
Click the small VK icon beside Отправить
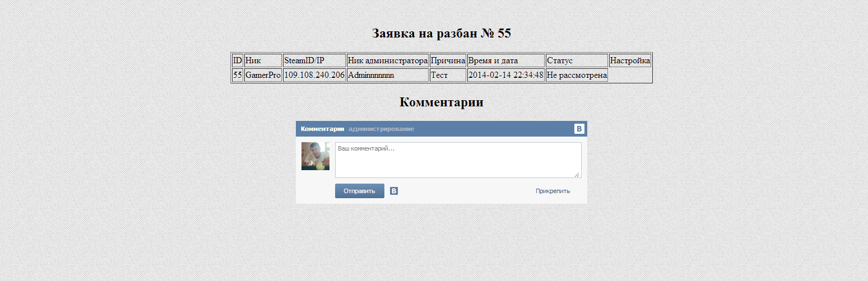394,191
